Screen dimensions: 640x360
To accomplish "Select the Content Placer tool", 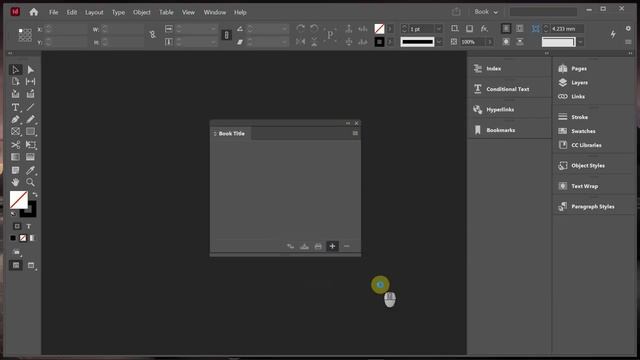I will point(31,94).
